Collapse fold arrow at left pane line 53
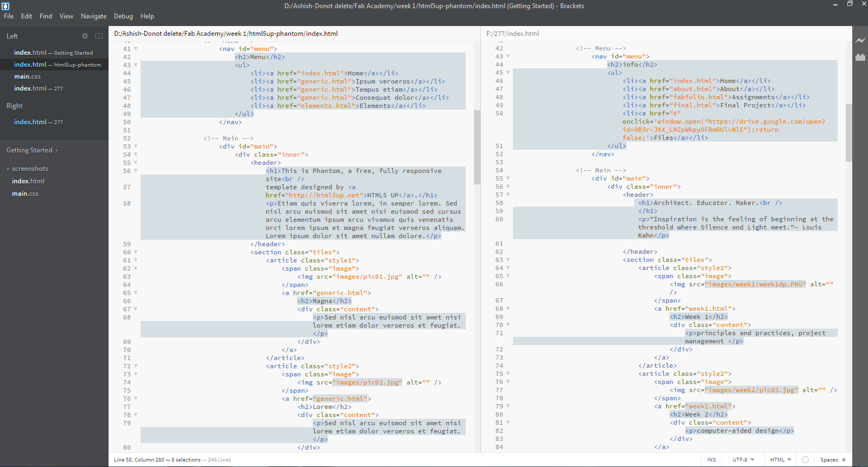The width and height of the screenshot is (868, 467). coord(136,146)
